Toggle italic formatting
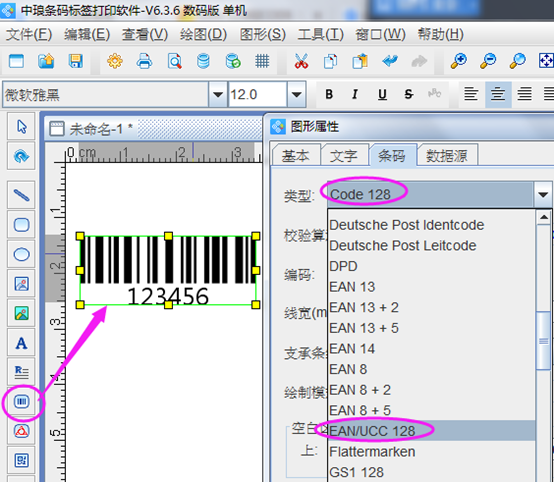 point(355,94)
